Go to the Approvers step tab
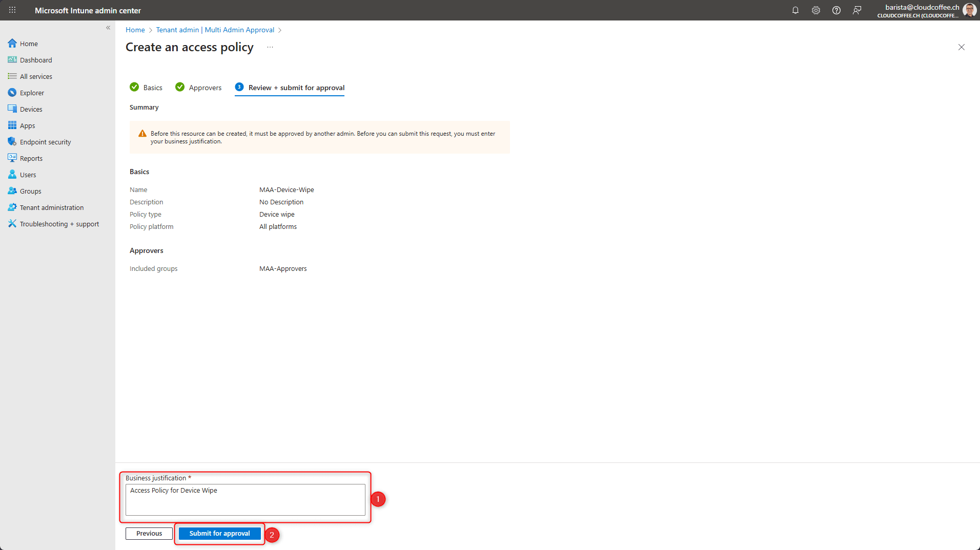Screen dimensions: 980x550 [198, 88]
